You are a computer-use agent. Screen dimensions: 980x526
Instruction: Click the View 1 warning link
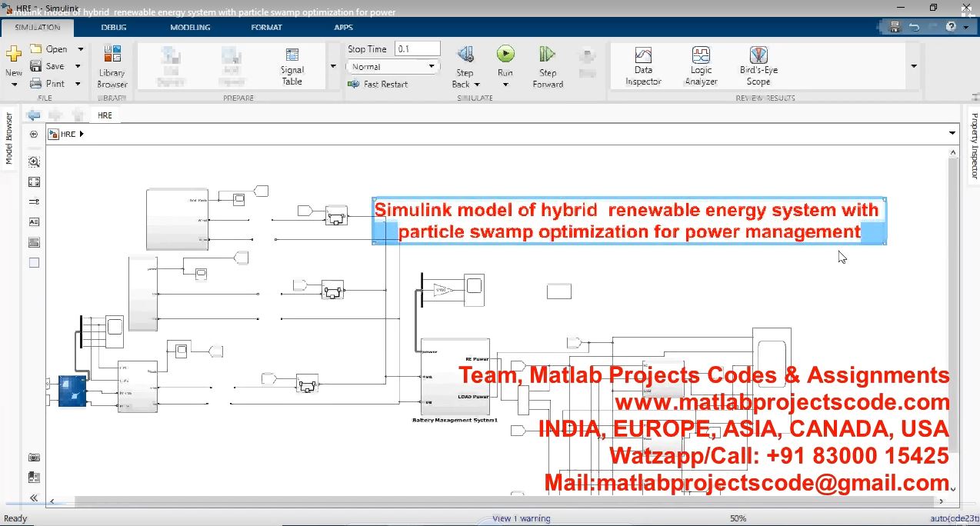[x=521, y=518]
